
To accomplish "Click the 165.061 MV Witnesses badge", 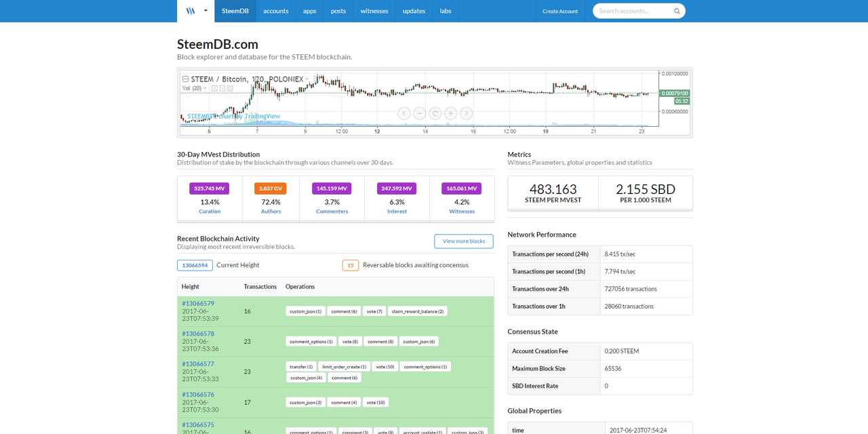I will coord(461,189).
